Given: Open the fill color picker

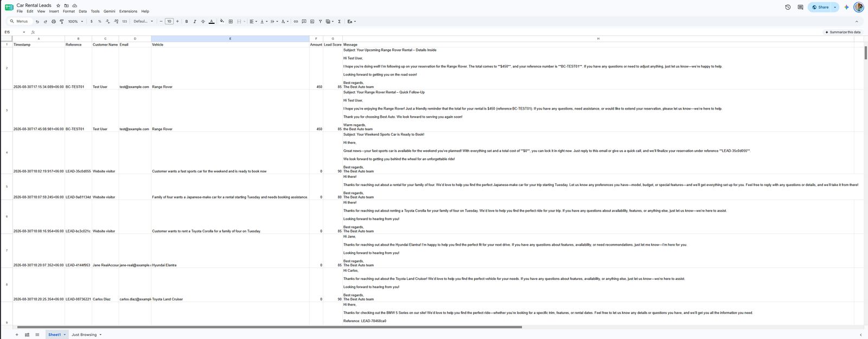Looking at the screenshot, I should [x=221, y=22].
